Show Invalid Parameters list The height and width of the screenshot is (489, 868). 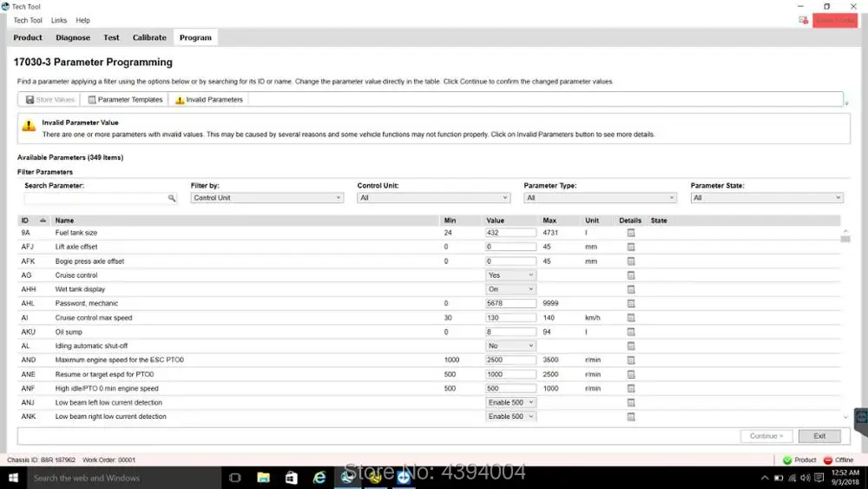(209, 100)
